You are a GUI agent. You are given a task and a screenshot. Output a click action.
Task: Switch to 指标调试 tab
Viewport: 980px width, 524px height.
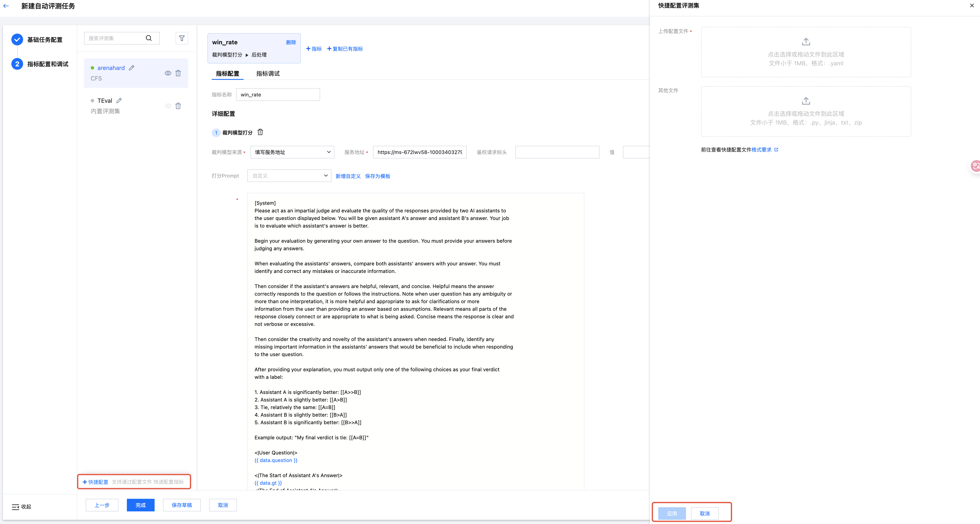(x=268, y=74)
